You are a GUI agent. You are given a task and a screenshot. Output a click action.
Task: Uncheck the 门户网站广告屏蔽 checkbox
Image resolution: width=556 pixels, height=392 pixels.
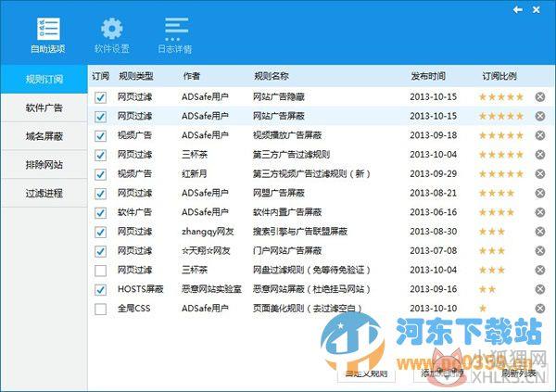tap(101, 251)
